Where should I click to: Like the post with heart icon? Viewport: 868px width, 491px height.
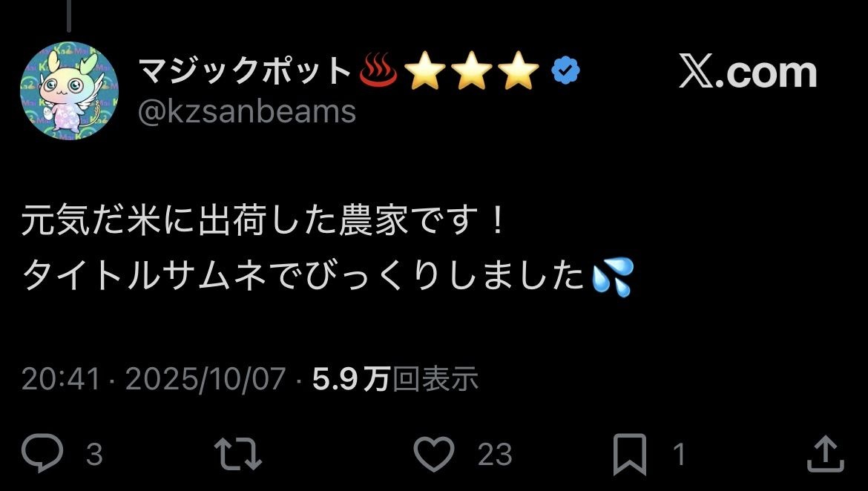tap(434, 453)
